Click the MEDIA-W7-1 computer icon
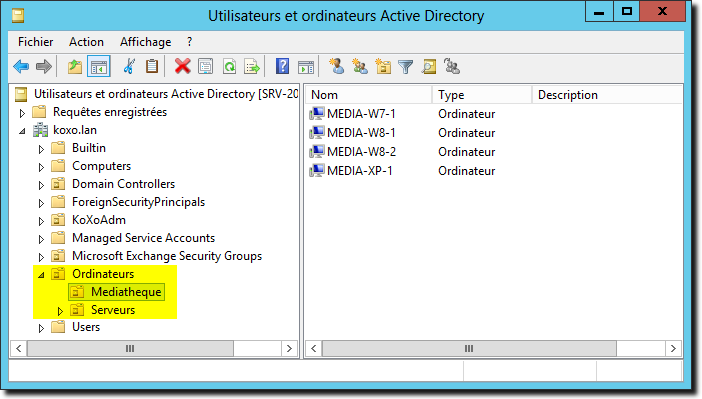The width and height of the screenshot is (702, 399). click(x=317, y=114)
